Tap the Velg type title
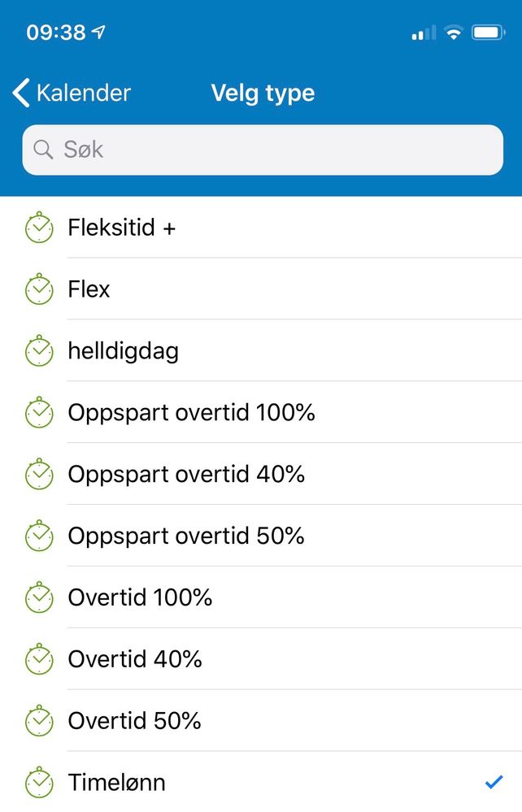 tap(263, 93)
